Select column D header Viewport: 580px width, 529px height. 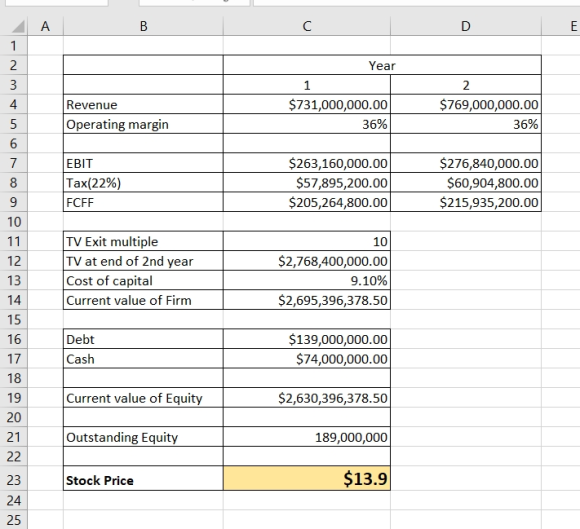466,26
